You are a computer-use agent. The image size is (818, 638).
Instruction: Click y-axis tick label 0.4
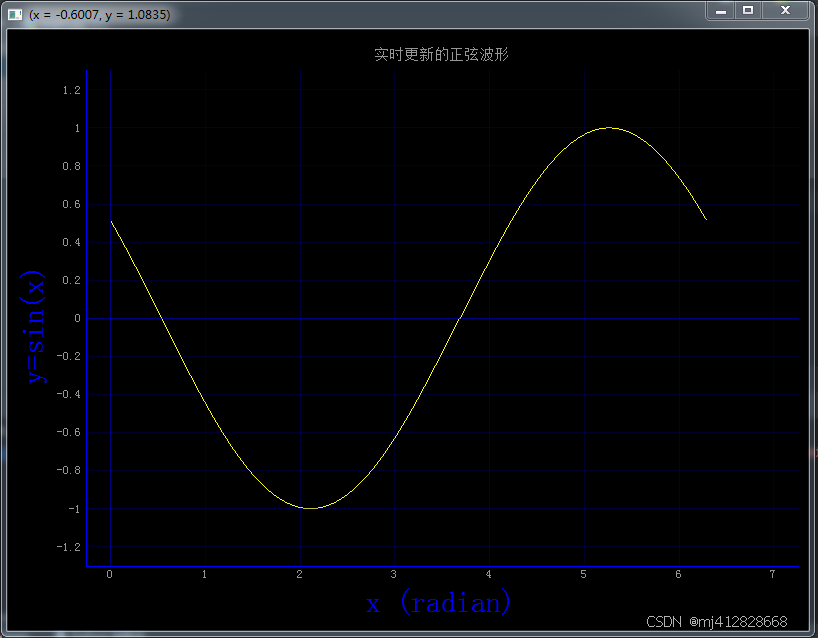point(71,243)
